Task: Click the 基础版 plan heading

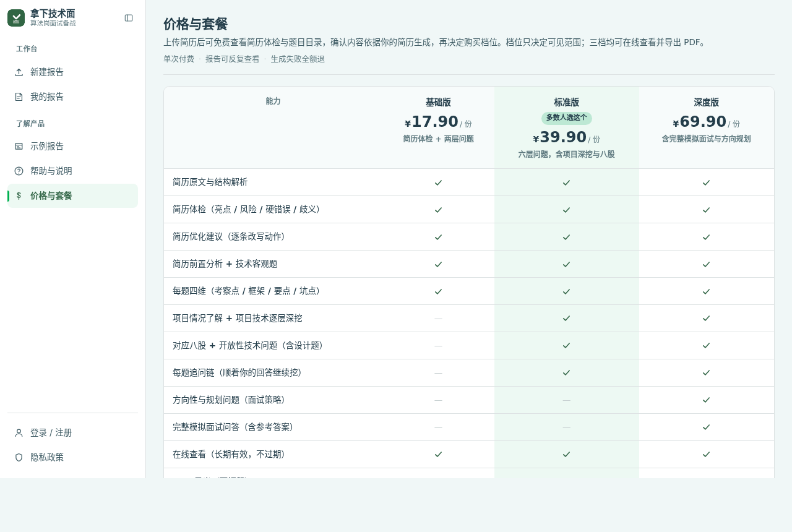Action: click(x=438, y=103)
